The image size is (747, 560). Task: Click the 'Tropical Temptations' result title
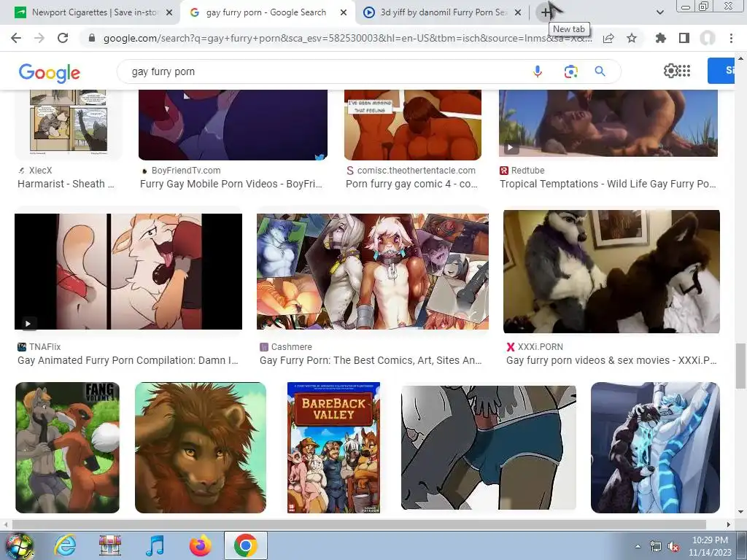coord(608,184)
